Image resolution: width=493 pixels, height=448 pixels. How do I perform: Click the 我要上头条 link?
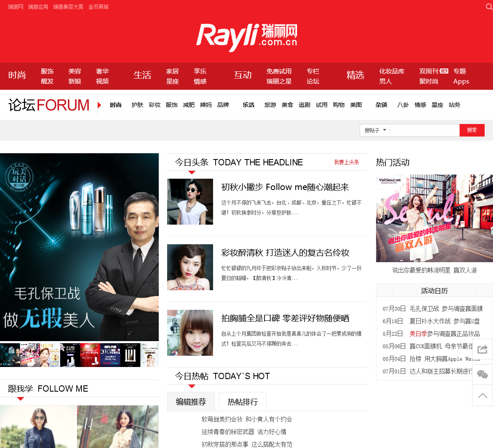pos(346,162)
